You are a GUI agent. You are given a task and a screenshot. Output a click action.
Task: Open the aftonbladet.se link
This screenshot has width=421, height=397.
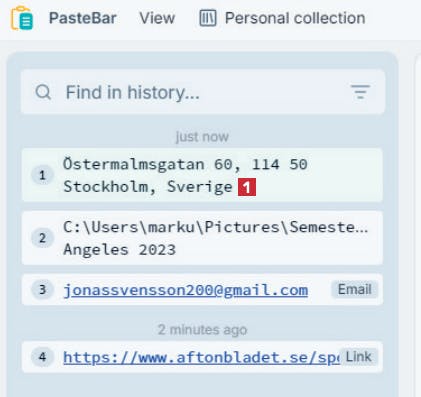click(201, 357)
